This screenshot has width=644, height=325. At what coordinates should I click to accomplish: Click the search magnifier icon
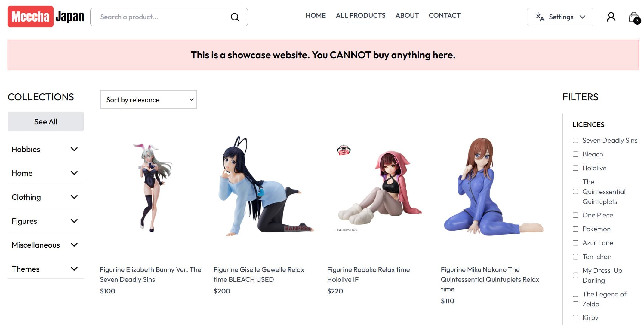coord(235,17)
